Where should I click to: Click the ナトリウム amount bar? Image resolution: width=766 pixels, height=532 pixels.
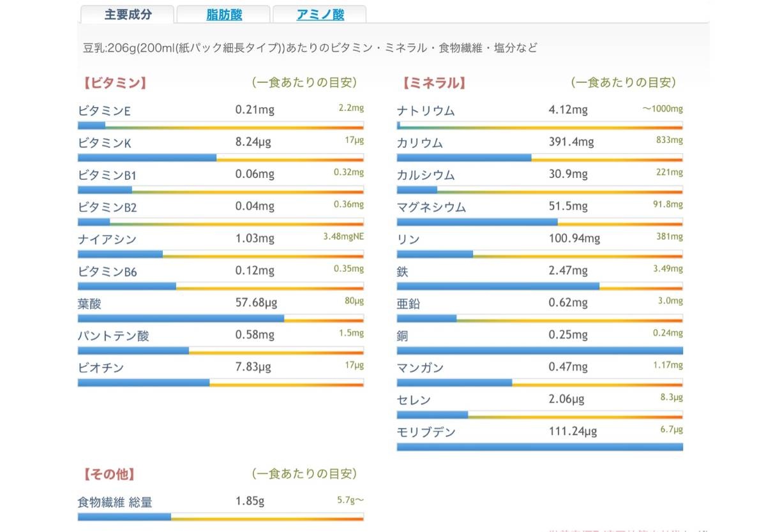coord(539,126)
